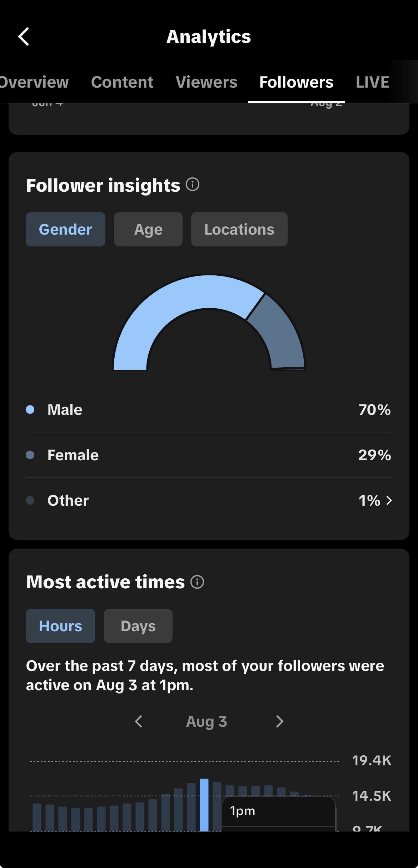Image resolution: width=418 pixels, height=868 pixels.
Task: Tap the Male 70% row
Action: coord(209,410)
